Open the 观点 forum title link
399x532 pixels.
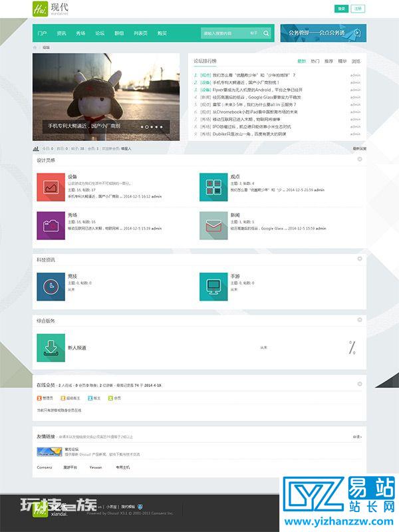tap(235, 177)
